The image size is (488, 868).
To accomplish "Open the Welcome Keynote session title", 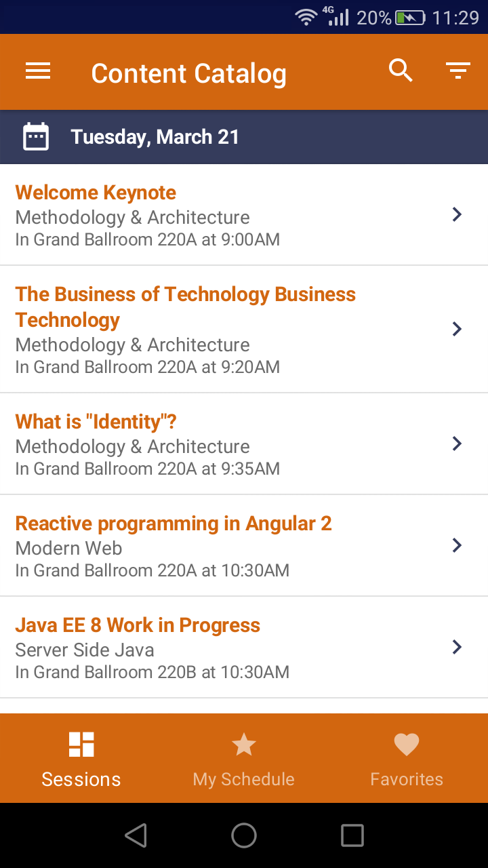I will (96, 193).
